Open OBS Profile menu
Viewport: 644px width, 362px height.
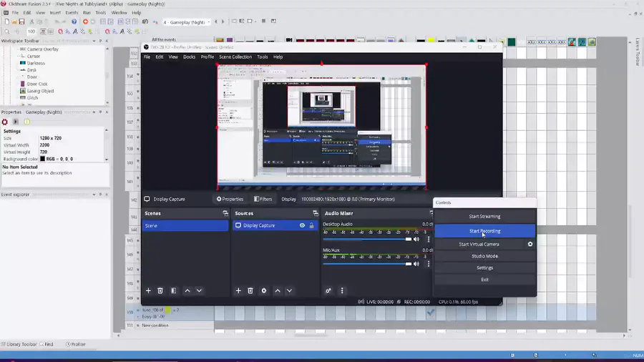pos(208,57)
